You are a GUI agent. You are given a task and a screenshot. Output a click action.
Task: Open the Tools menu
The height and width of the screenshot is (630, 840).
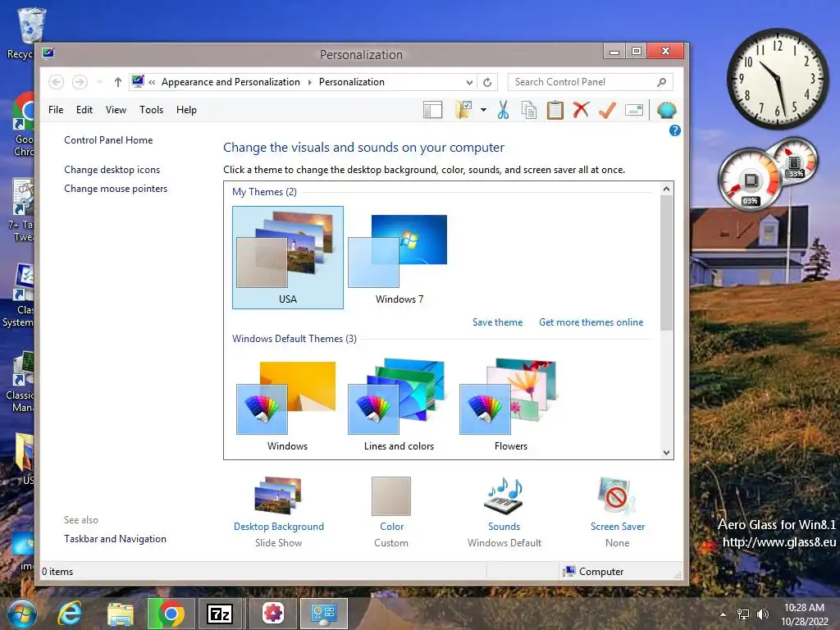(151, 110)
